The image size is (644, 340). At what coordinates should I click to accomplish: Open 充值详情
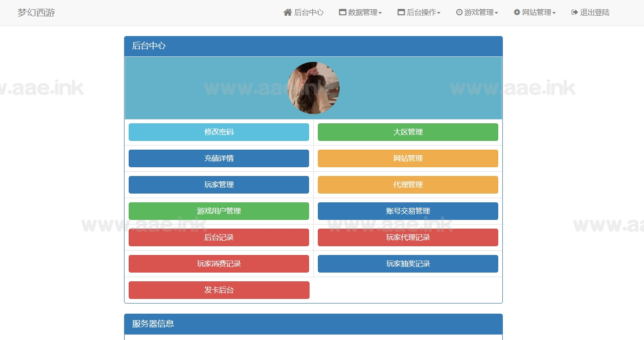[219, 158]
